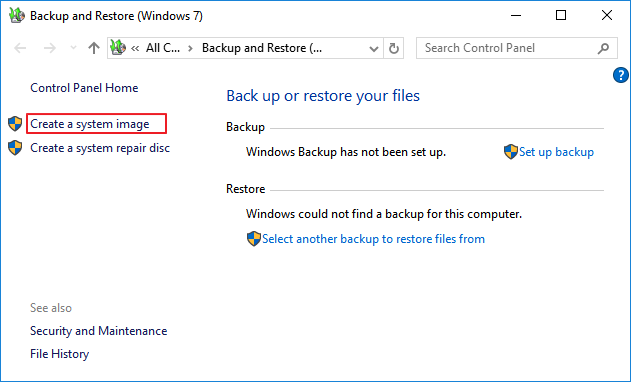Click shield icon beside Create a system image
The width and height of the screenshot is (631, 382).
15,124
